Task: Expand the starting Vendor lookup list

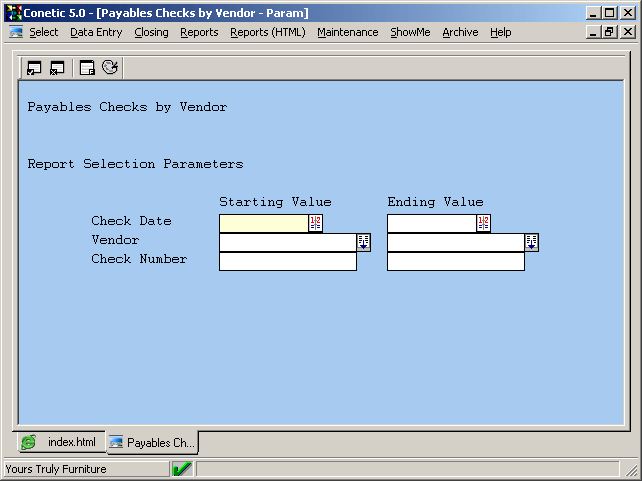Action: coord(363,242)
